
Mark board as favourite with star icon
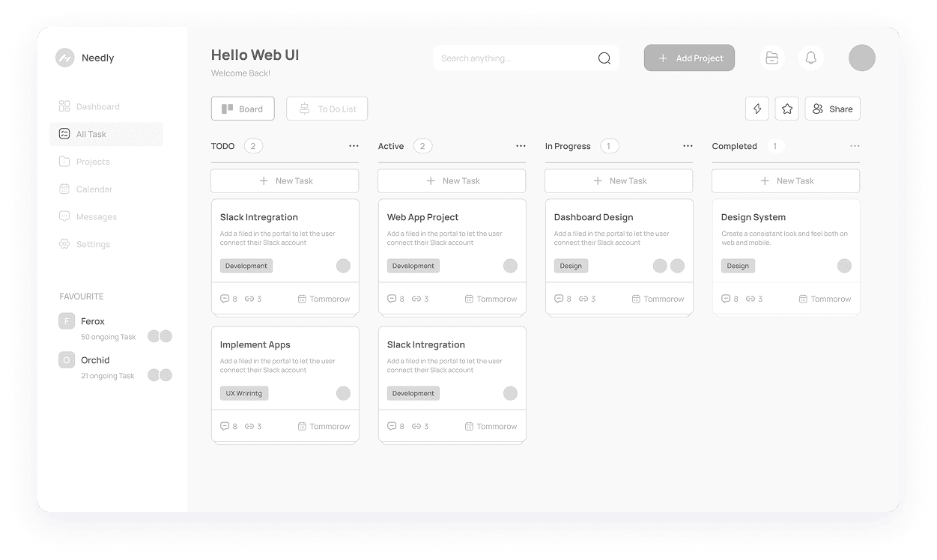click(x=786, y=109)
